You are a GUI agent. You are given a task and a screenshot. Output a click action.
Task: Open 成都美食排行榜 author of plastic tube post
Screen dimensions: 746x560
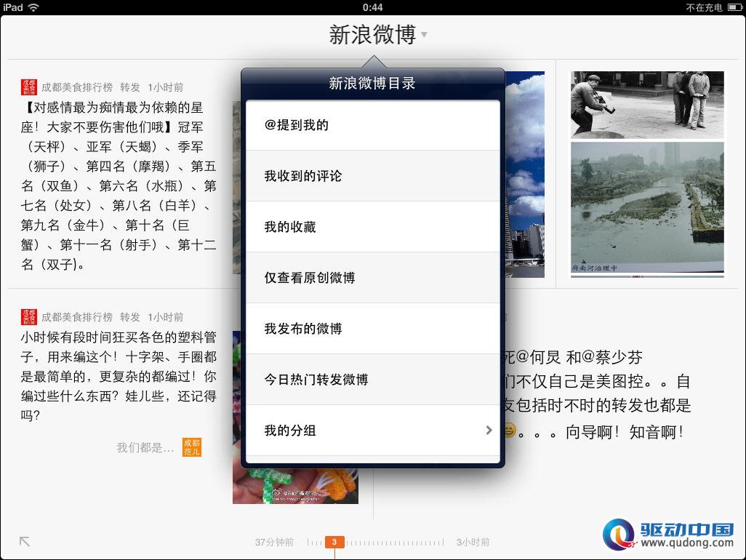tap(77, 317)
